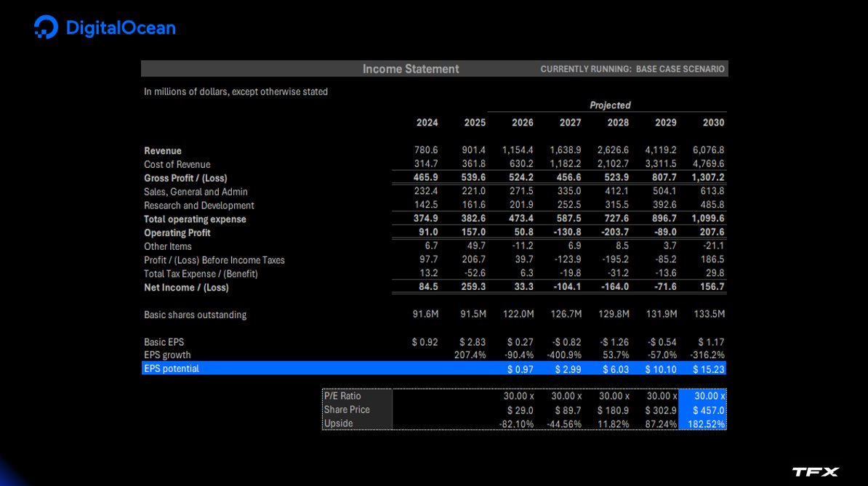Select 2028 pre-tax loss value -195.2
The image size is (868, 486).
point(615,259)
